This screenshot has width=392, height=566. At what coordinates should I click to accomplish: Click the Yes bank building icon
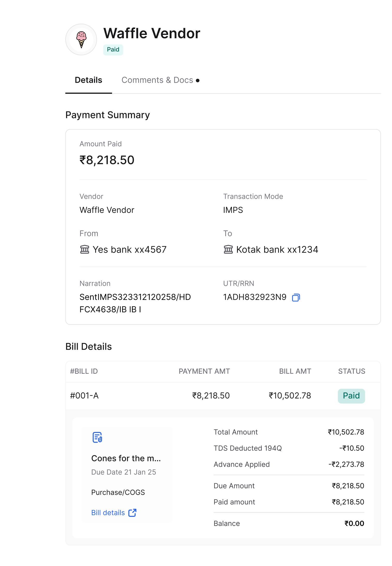coord(84,249)
